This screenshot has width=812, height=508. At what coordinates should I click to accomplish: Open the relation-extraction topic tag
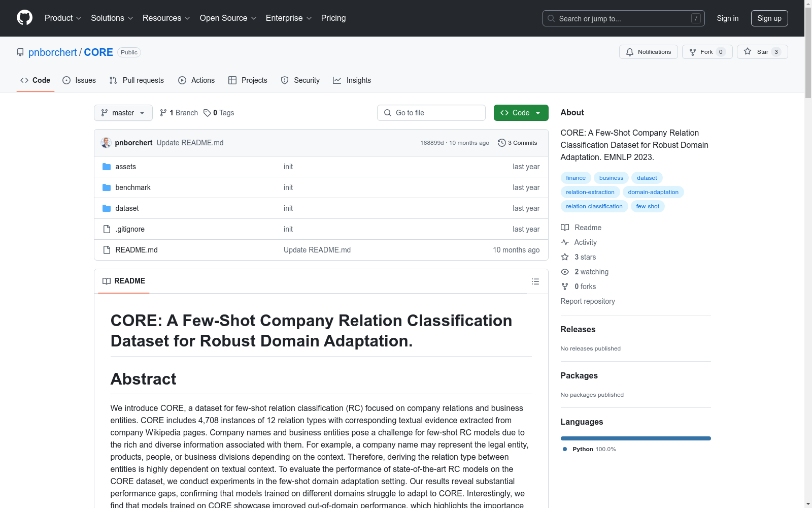pos(590,192)
